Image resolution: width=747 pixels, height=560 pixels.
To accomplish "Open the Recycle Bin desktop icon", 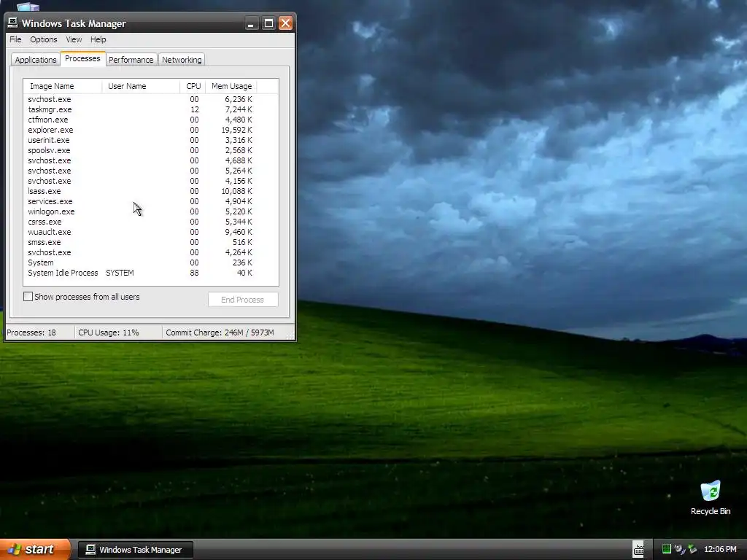I will click(x=711, y=498).
